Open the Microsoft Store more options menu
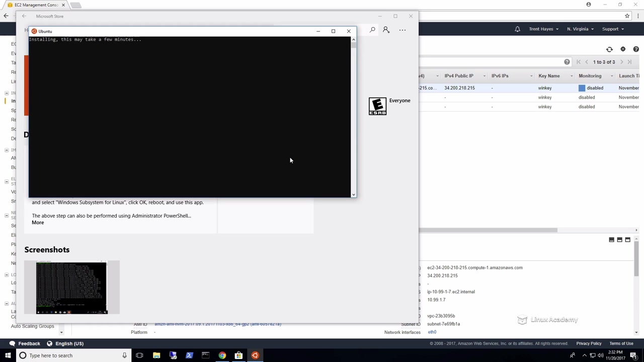644x362 pixels. click(x=403, y=30)
